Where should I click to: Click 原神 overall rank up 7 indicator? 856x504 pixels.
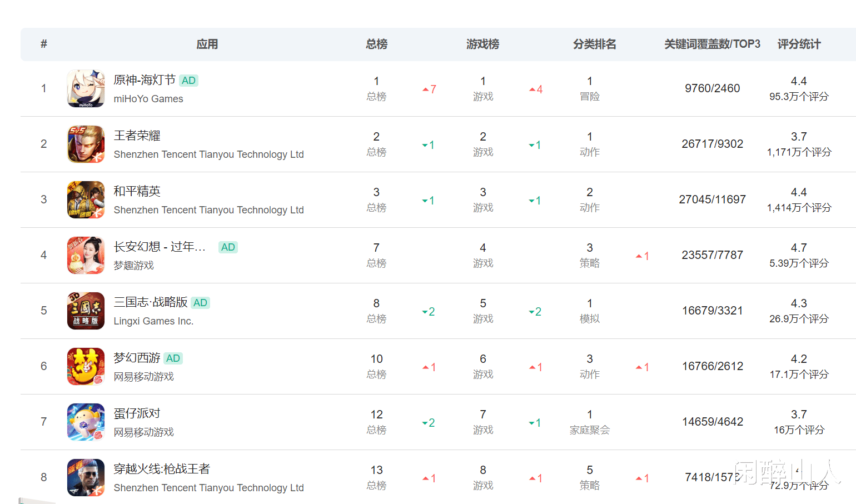[429, 89]
